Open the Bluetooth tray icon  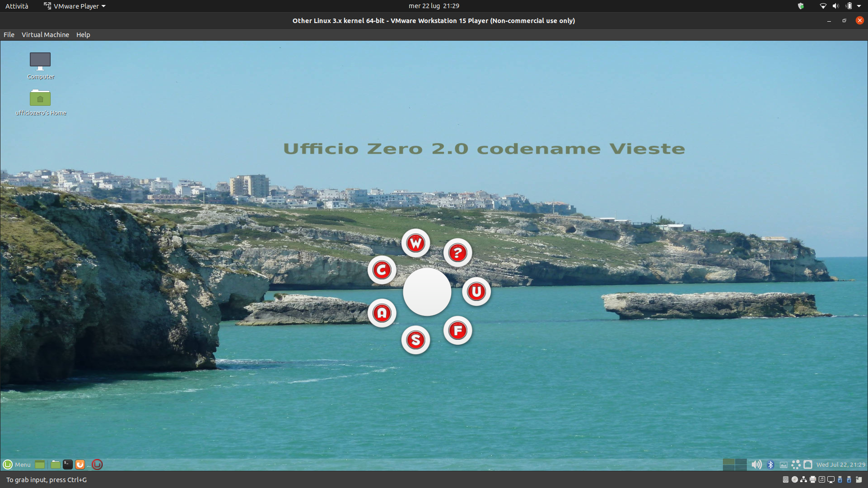pos(771,465)
